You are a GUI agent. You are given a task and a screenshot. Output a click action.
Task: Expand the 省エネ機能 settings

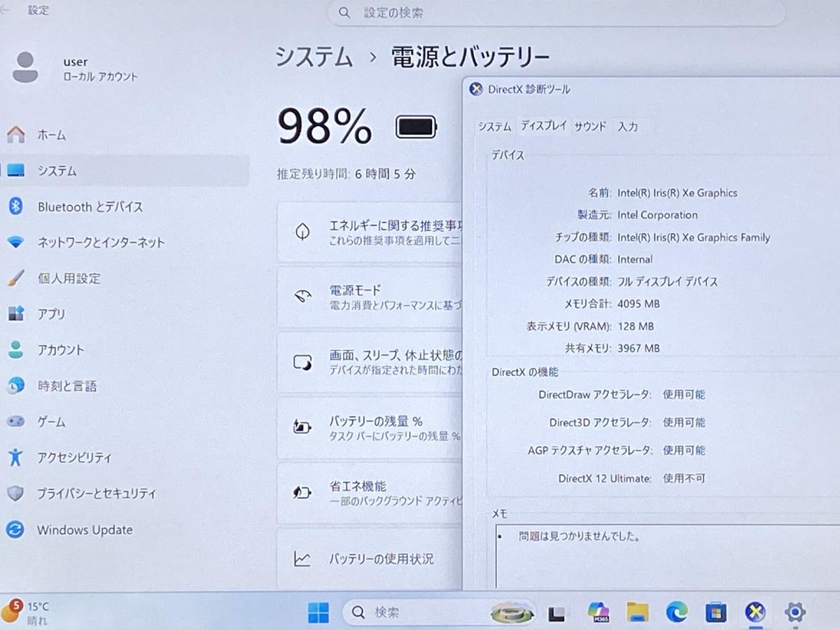[x=370, y=492]
